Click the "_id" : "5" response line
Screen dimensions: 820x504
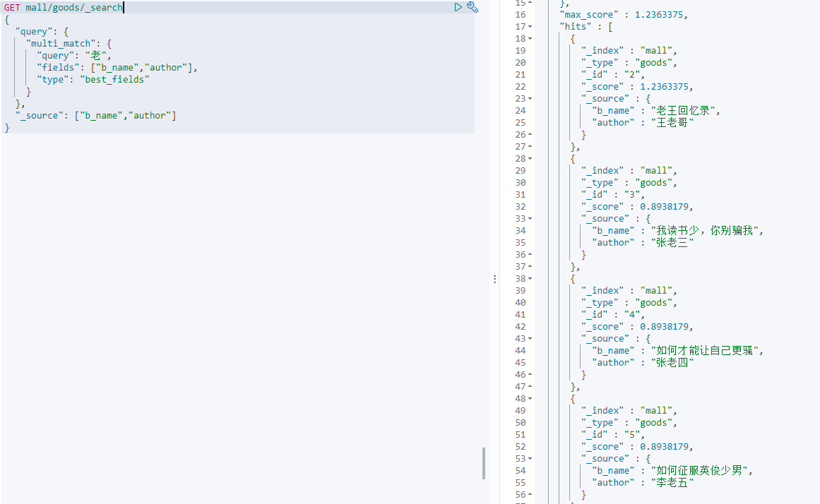(x=613, y=434)
